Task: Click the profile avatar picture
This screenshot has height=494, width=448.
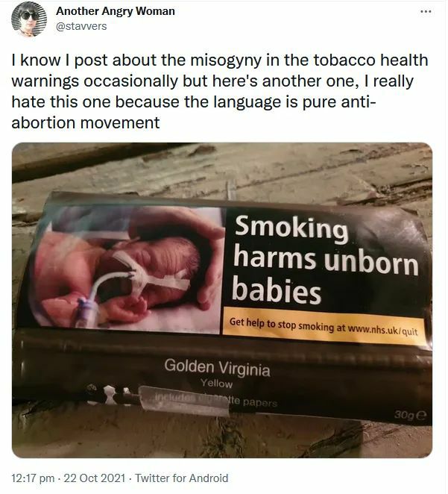Action: coord(29,19)
